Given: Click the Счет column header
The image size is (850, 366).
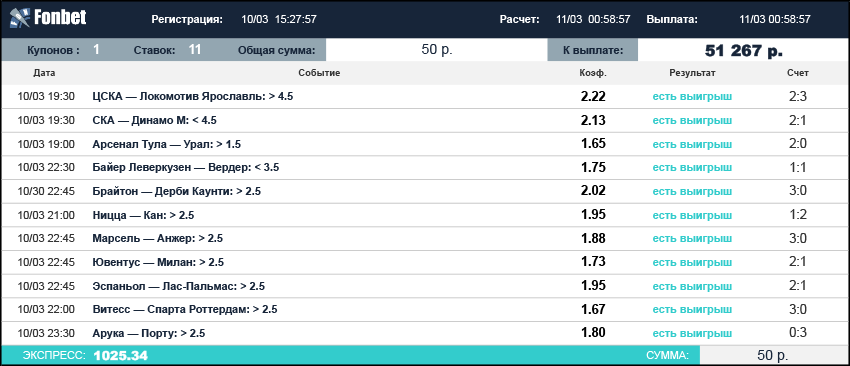Looking at the screenshot, I should click(x=798, y=73).
